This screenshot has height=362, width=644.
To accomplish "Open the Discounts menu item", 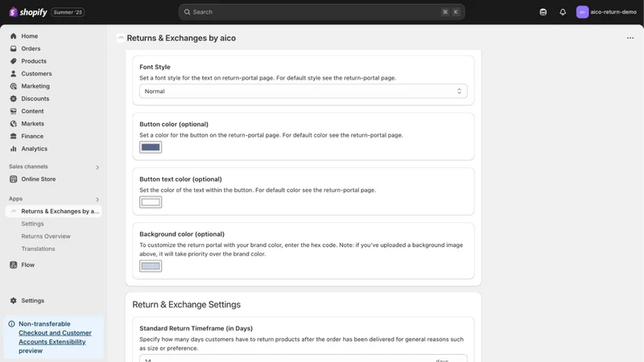I will tap(35, 98).
